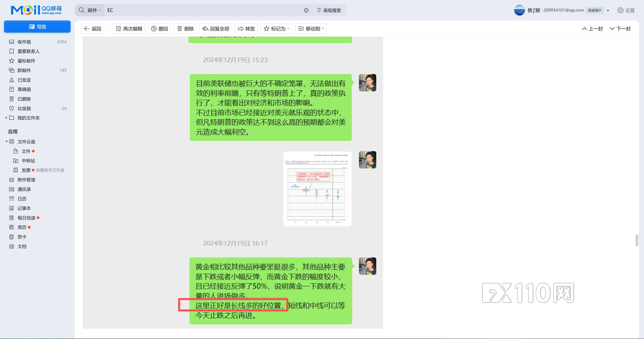Click the user avatar picture
Screen dimensions: 644x339
coord(519,10)
